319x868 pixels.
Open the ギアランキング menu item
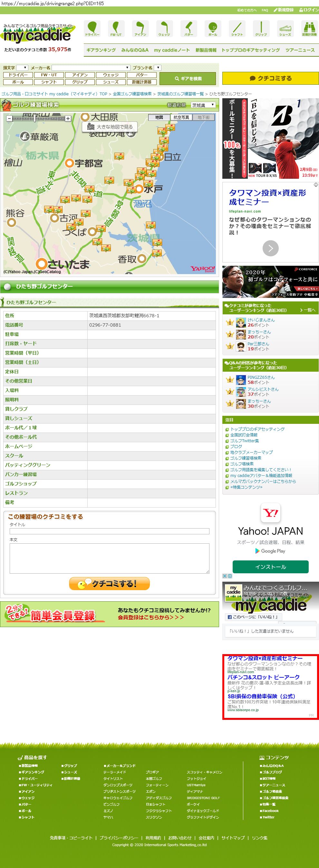point(101,50)
